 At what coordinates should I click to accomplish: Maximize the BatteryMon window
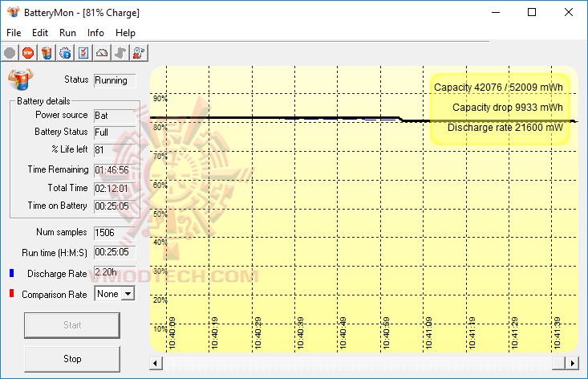[532, 12]
